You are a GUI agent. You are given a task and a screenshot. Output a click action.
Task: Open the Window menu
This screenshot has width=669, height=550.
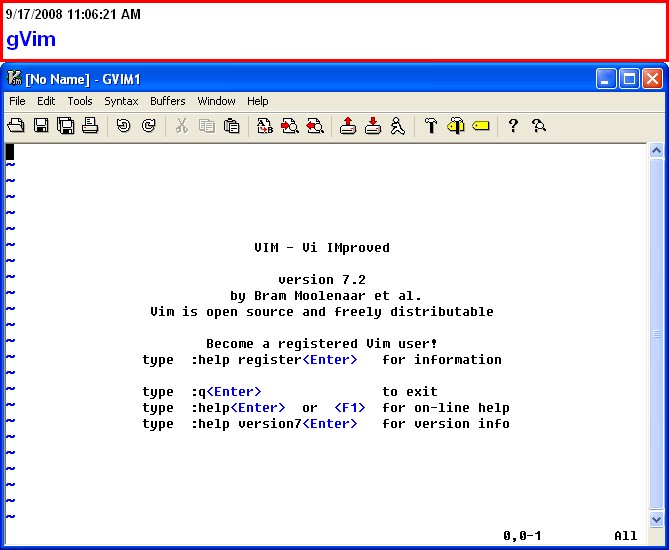click(216, 101)
